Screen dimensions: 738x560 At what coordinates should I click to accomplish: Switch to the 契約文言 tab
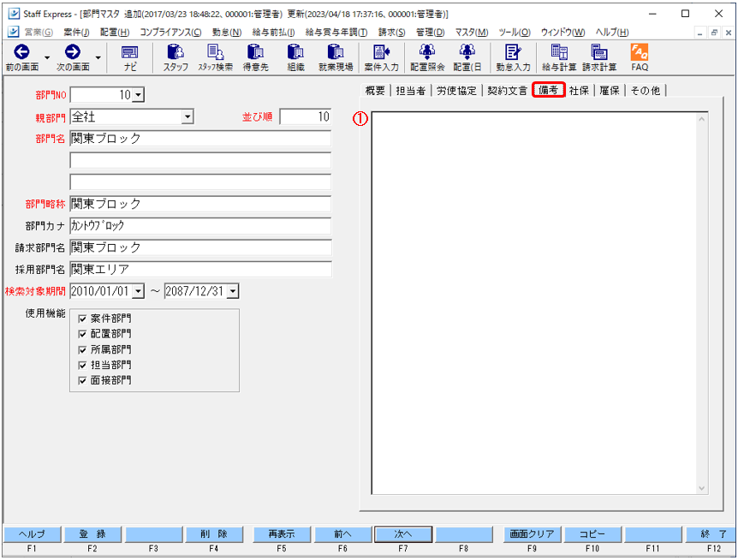507,91
